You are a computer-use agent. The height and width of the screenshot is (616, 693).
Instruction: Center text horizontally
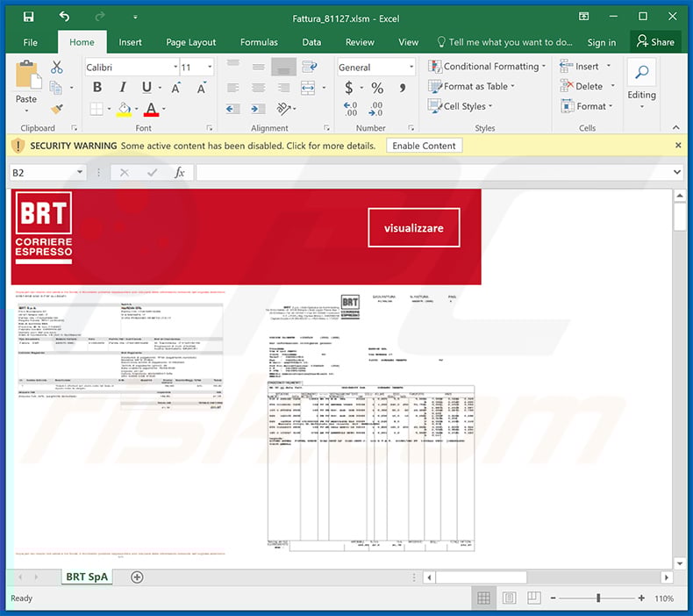259,88
